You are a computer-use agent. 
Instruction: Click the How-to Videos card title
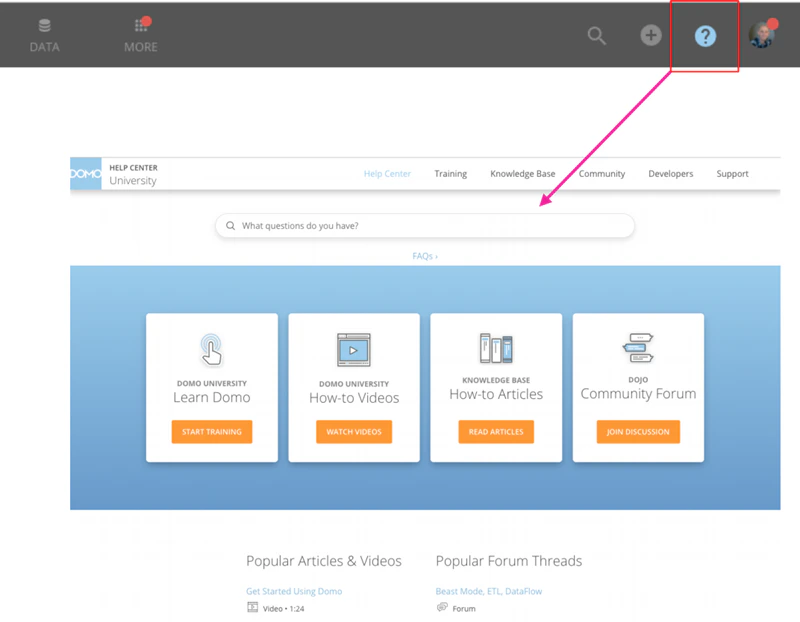(x=354, y=398)
